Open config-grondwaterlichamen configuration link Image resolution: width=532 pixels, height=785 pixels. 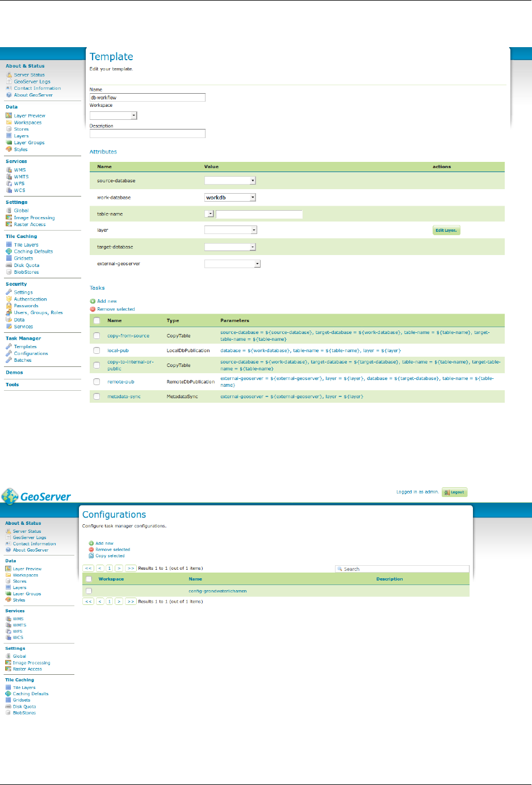(217, 591)
